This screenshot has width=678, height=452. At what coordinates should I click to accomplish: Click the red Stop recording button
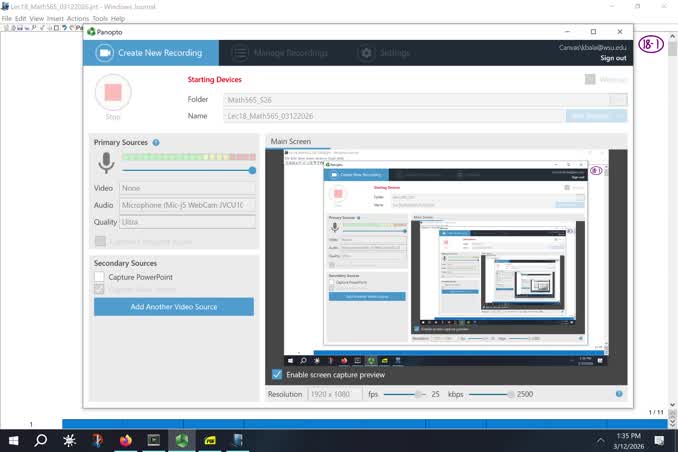click(x=113, y=92)
